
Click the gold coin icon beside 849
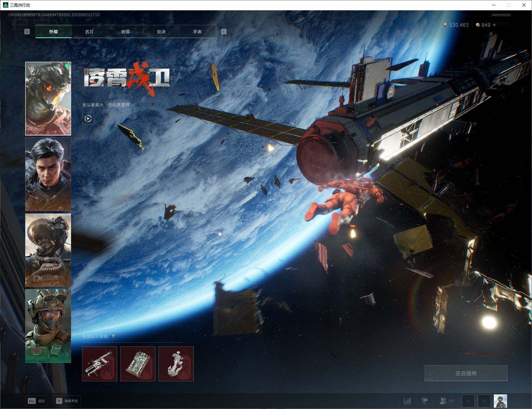click(x=478, y=25)
